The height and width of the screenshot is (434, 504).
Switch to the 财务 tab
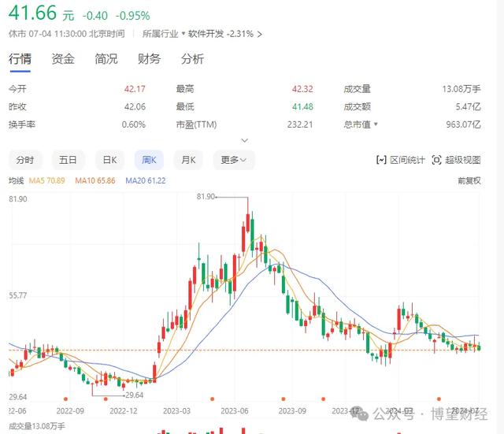point(149,59)
